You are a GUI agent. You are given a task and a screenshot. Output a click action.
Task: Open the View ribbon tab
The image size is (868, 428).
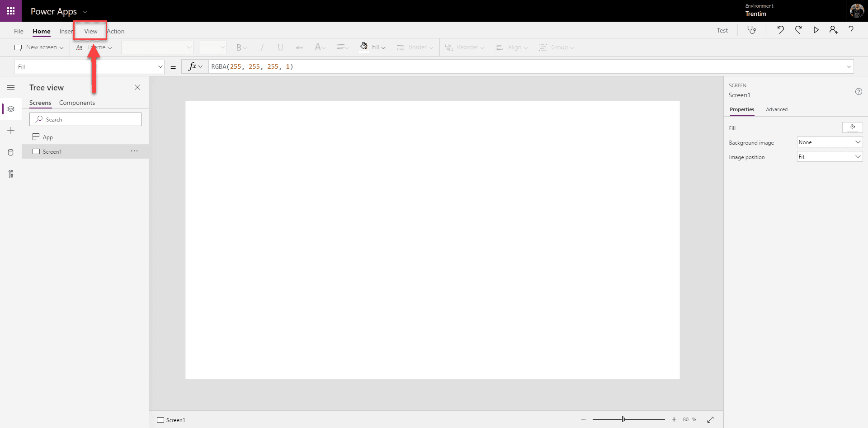[x=90, y=31]
